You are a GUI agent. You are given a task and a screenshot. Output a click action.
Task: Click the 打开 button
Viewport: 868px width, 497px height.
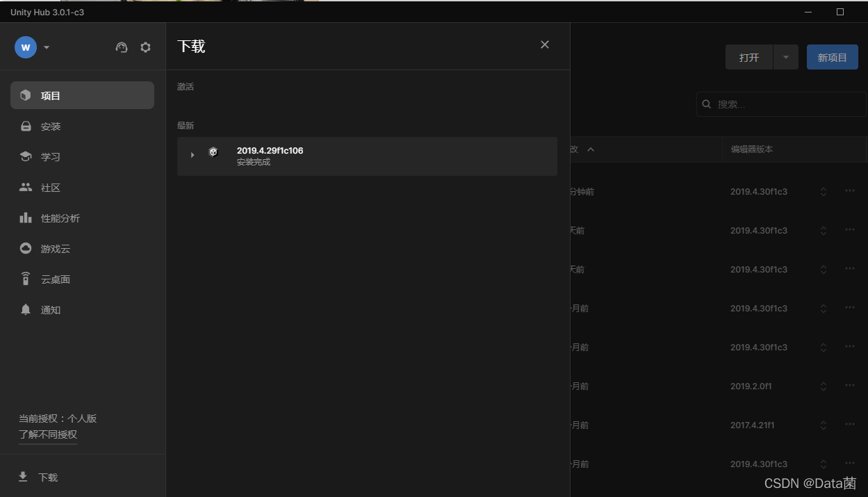(x=749, y=57)
